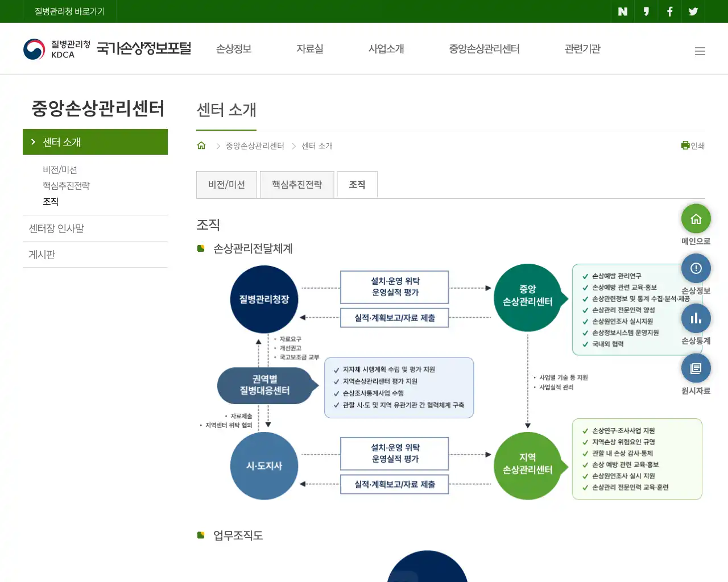
Task: Click 센터 소개 breadcrumb link
Action: coord(317,146)
